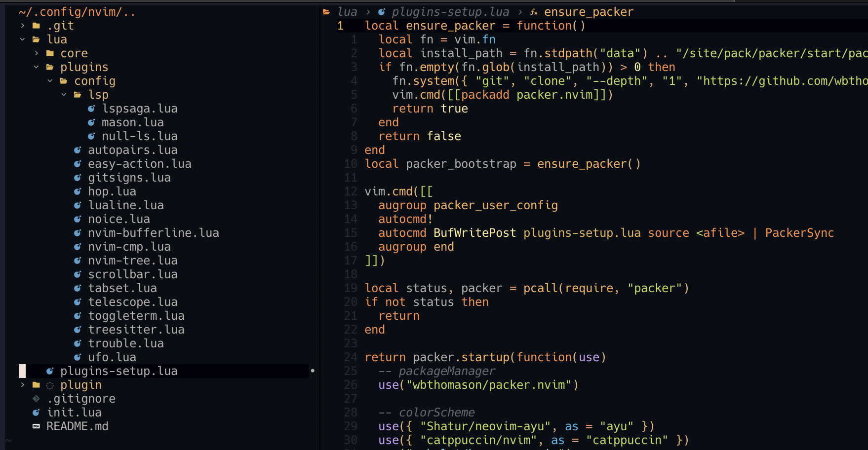Image resolution: width=868 pixels, height=450 pixels.
Task: Click the function symbol icon in the winbar
Action: coord(534,12)
